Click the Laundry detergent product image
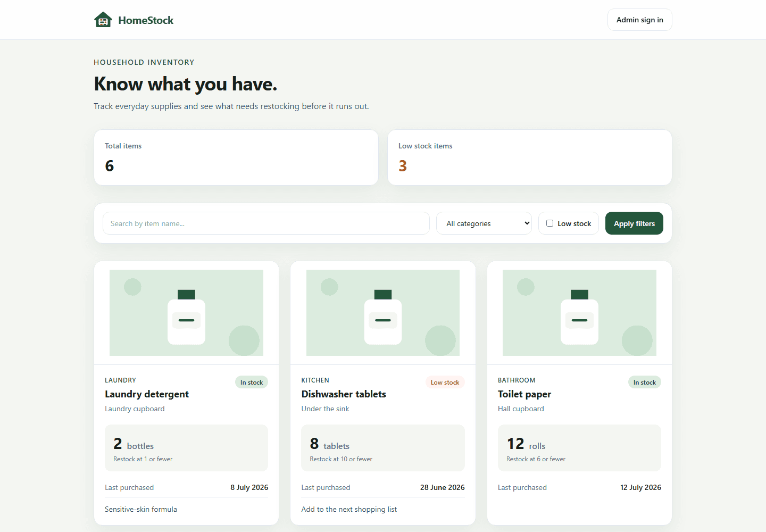Image resolution: width=766 pixels, height=532 pixels. click(186, 313)
